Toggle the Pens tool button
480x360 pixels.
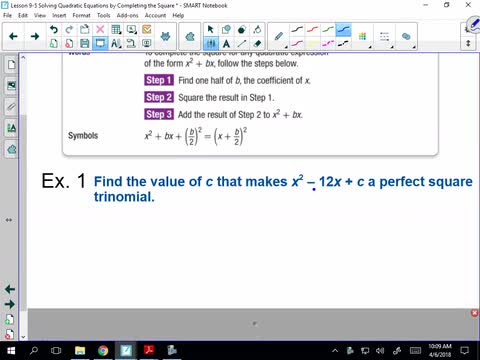pos(211,44)
